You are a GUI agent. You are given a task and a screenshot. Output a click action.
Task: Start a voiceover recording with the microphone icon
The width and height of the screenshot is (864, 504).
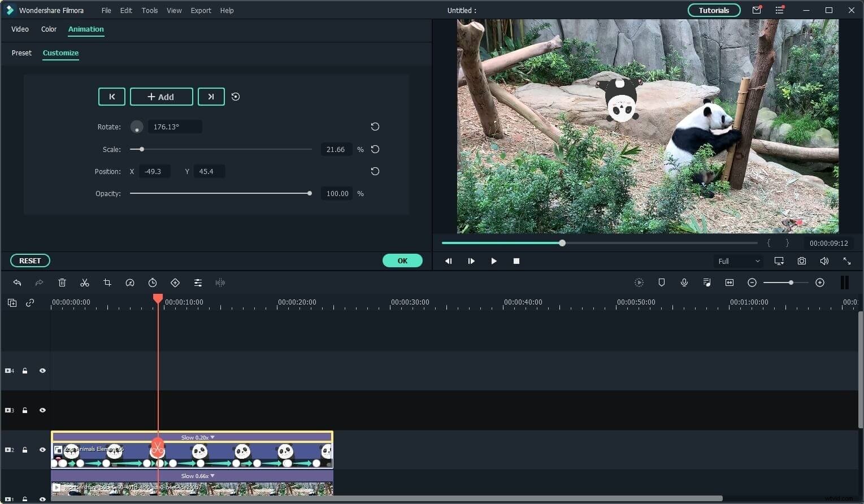684,283
